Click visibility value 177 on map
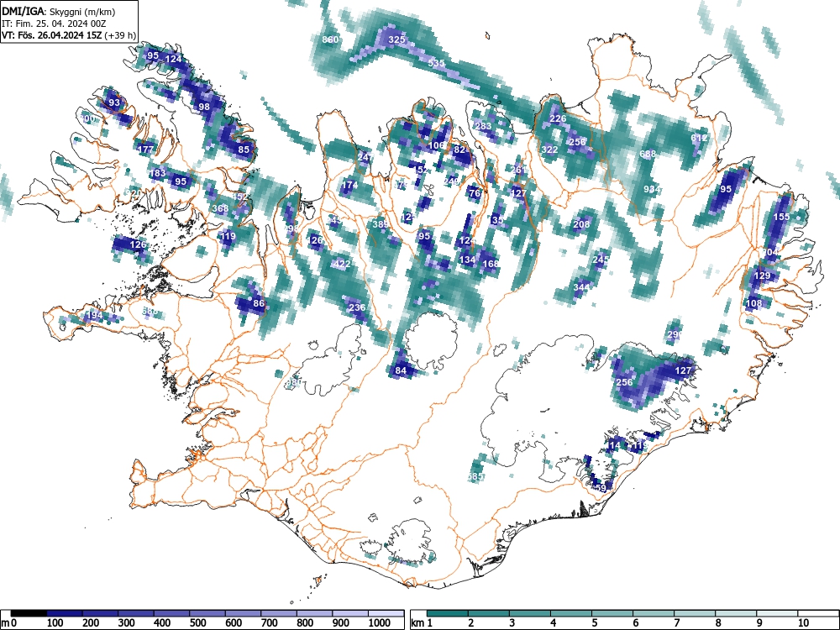Screen dimensions: 840x630 (145, 150)
